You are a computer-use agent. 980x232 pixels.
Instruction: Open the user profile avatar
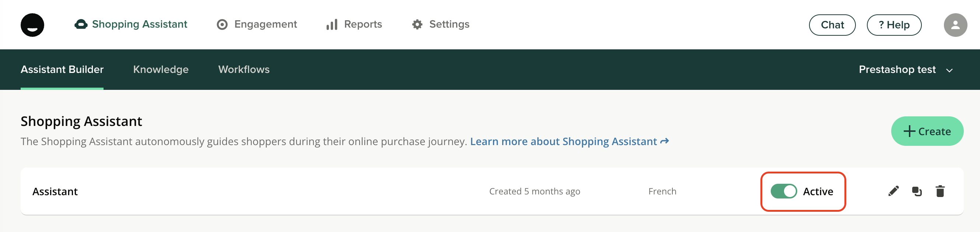pos(955,25)
